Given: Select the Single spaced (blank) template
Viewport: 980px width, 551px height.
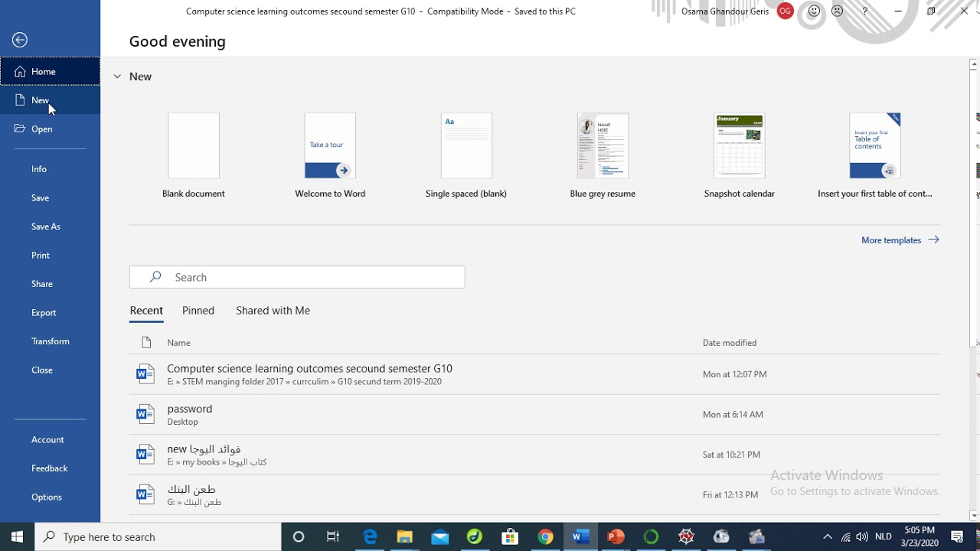Looking at the screenshot, I should [466, 155].
